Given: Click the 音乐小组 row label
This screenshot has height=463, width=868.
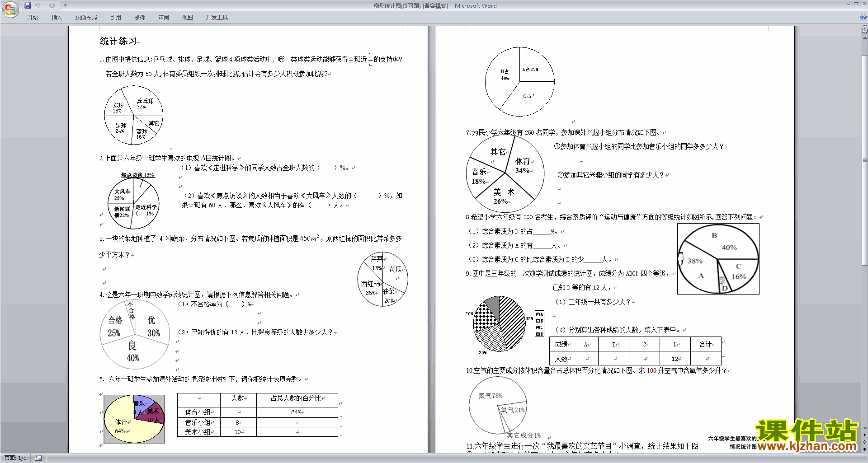Looking at the screenshot, I should (198, 422).
